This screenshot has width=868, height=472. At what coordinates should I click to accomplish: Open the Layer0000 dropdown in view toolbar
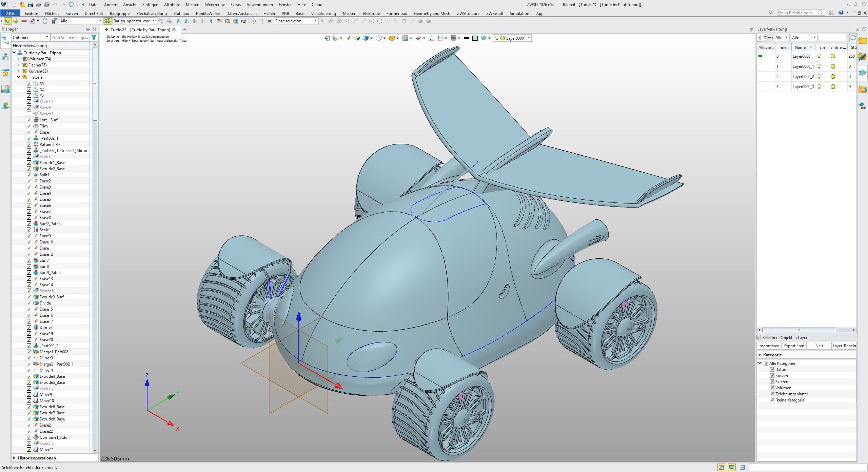(512, 38)
